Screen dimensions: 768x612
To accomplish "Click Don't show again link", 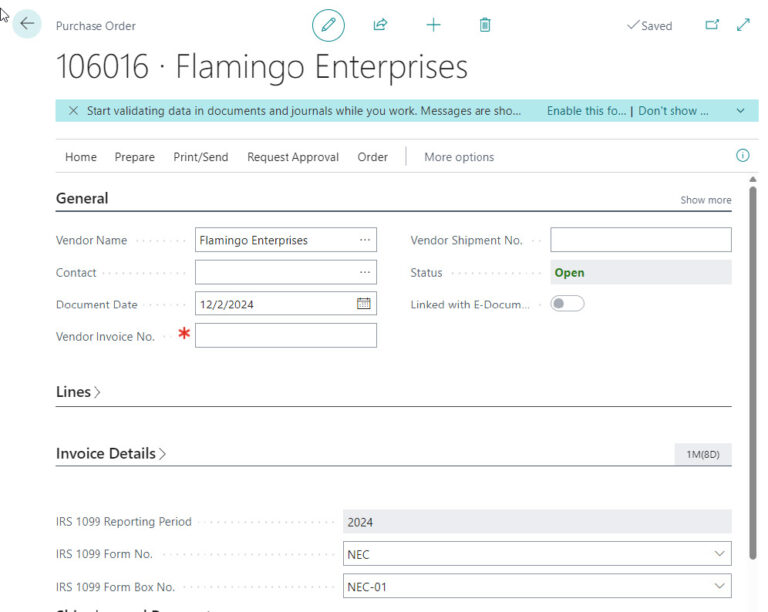I will [x=673, y=111].
